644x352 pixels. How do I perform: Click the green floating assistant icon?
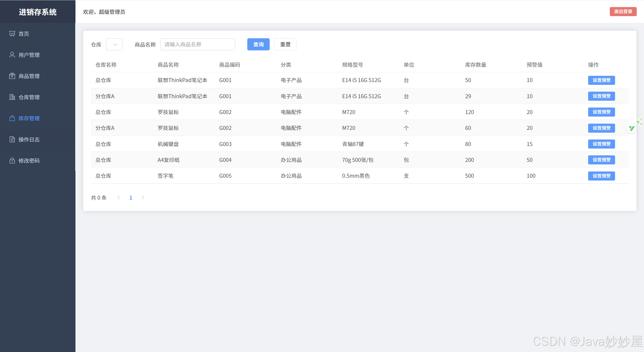coord(631,128)
